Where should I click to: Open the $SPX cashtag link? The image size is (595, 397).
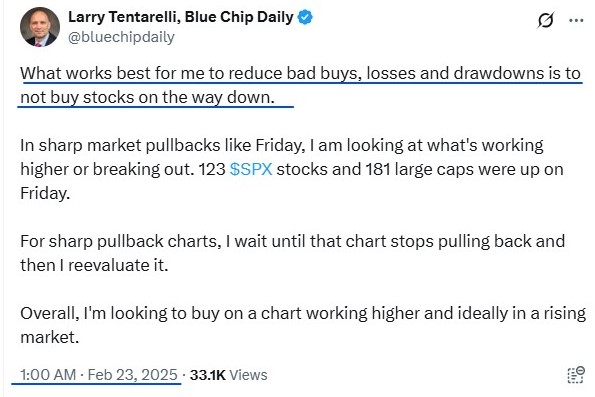click(x=251, y=169)
